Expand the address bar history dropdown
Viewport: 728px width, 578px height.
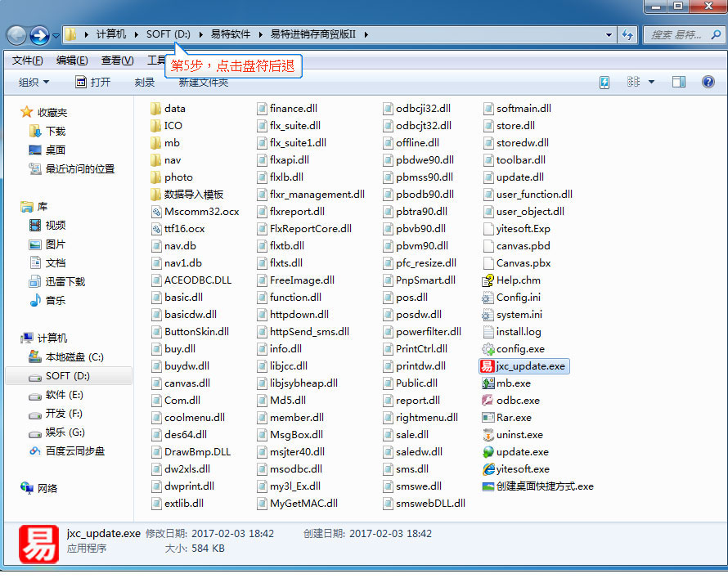click(x=609, y=35)
